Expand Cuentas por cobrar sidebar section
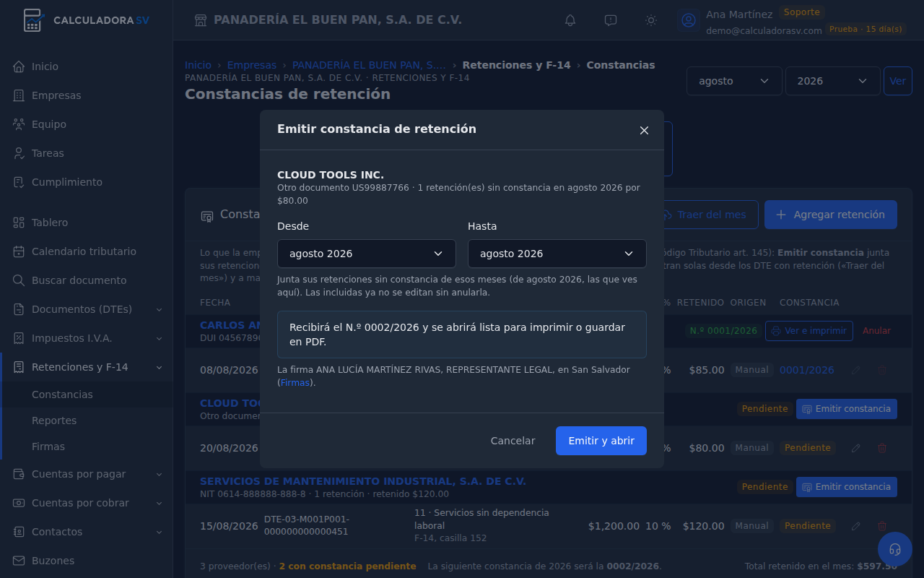The width and height of the screenshot is (924, 578). (87, 503)
